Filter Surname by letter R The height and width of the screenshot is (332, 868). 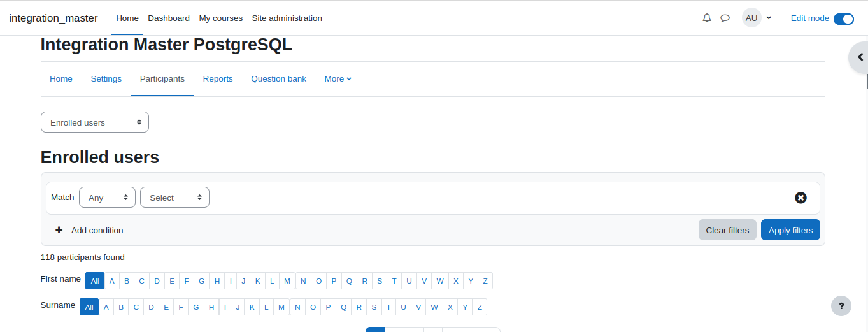[359, 307]
